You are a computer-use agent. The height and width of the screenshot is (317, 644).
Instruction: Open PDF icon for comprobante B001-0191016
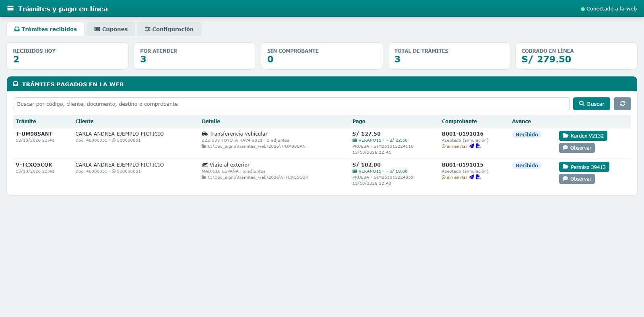pos(478,146)
